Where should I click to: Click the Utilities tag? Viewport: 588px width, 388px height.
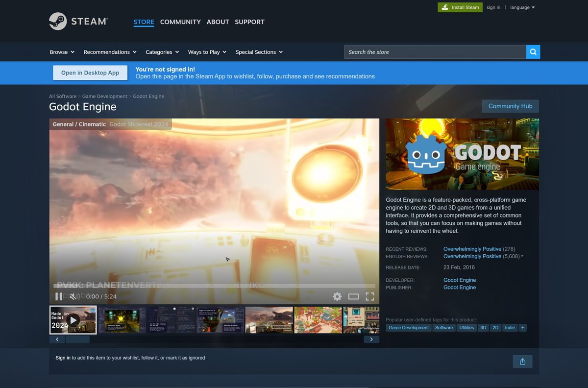(x=466, y=328)
